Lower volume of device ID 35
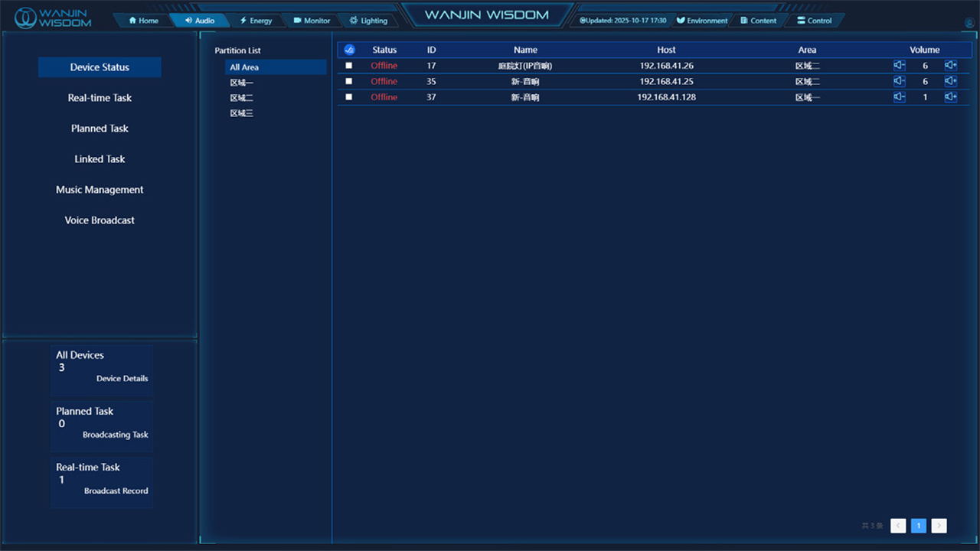Viewport: 980px width, 551px height. pyautogui.click(x=899, y=81)
